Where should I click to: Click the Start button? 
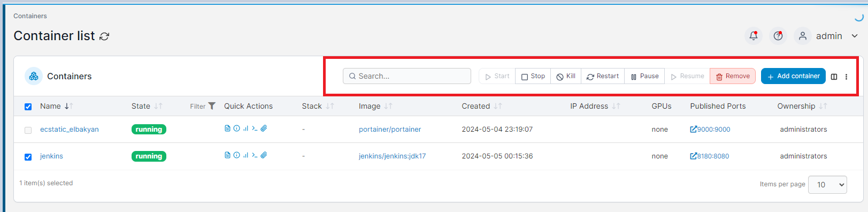[x=497, y=76]
